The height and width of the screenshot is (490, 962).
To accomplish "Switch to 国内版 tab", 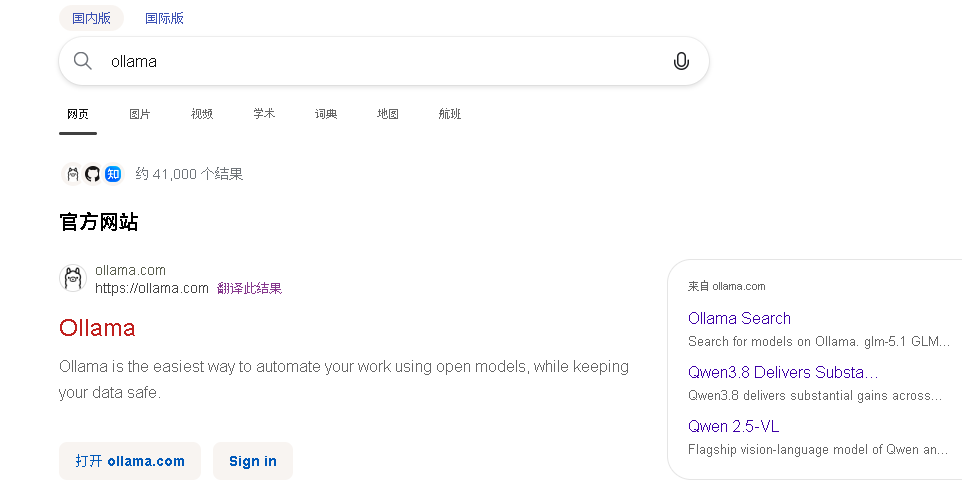I will [x=91, y=18].
